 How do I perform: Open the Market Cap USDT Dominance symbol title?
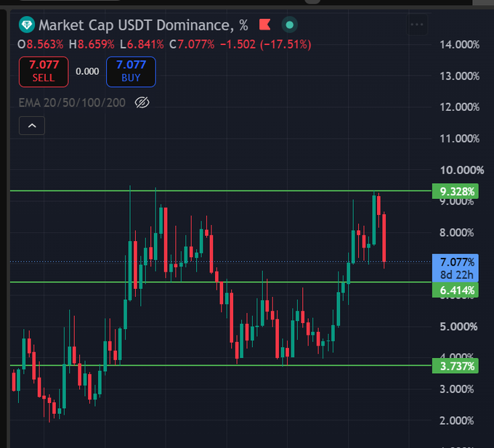pyautogui.click(x=143, y=25)
